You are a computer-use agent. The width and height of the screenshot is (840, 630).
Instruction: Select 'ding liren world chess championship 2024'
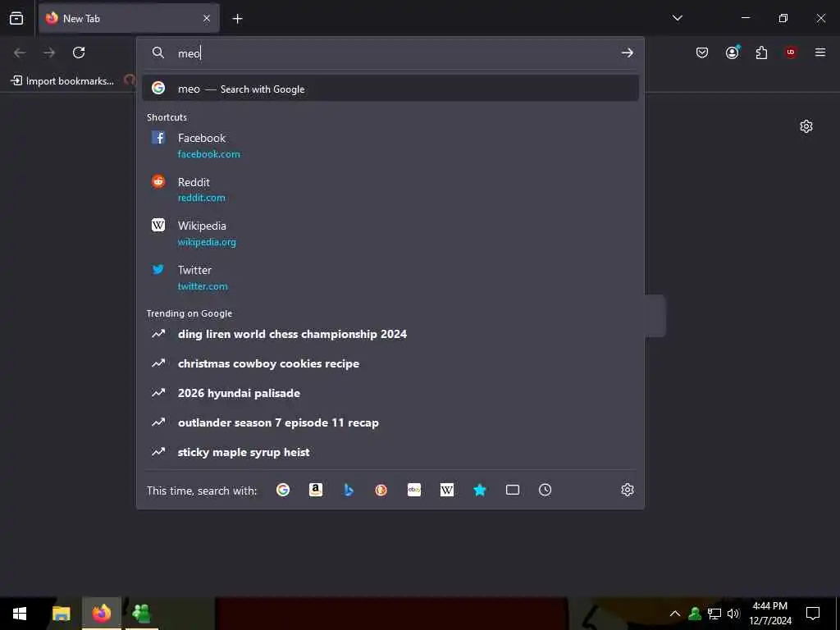pos(390,334)
